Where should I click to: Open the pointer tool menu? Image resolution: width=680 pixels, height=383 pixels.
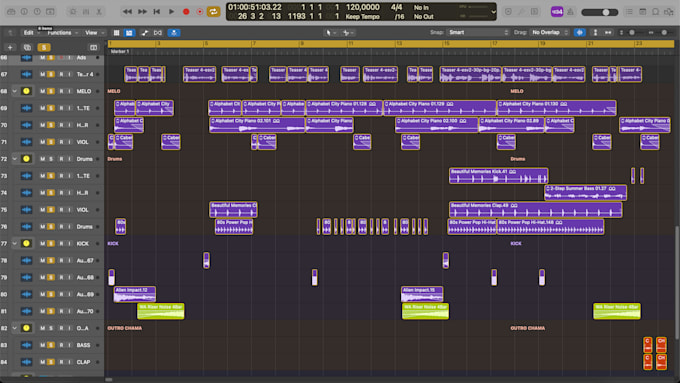point(330,33)
